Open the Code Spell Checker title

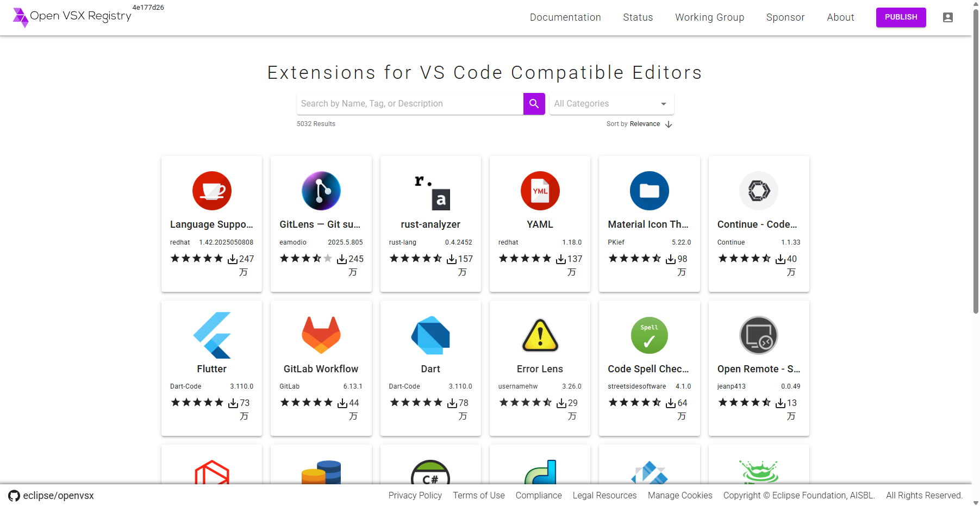(648, 369)
